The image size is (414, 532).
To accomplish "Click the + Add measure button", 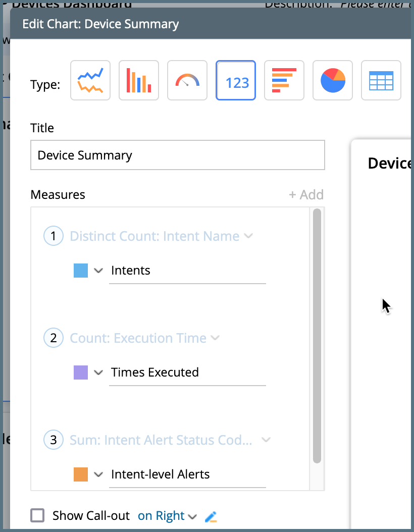I will 306,195.
